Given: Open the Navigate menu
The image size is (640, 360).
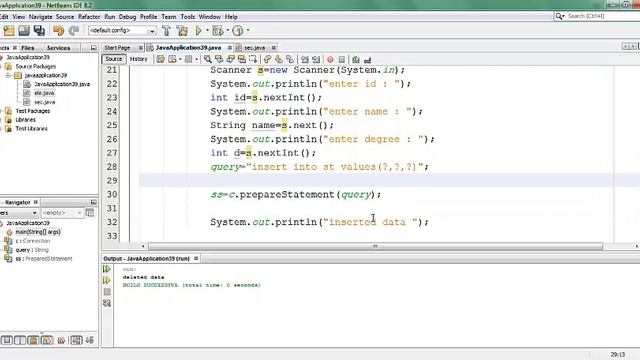Looking at the screenshot, I should [x=40, y=17].
